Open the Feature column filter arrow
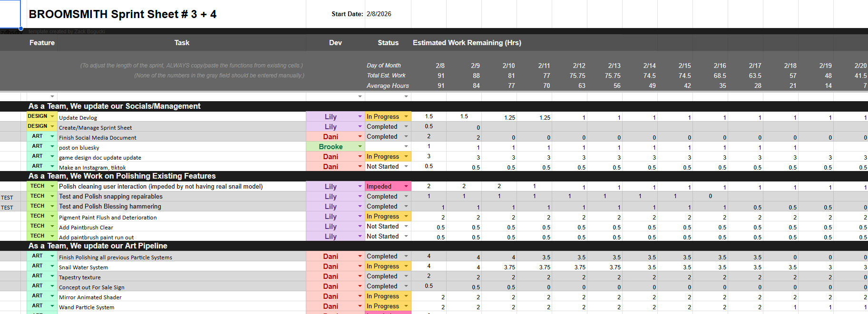The width and height of the screenshot is (868, 314). tap(52, 96)
